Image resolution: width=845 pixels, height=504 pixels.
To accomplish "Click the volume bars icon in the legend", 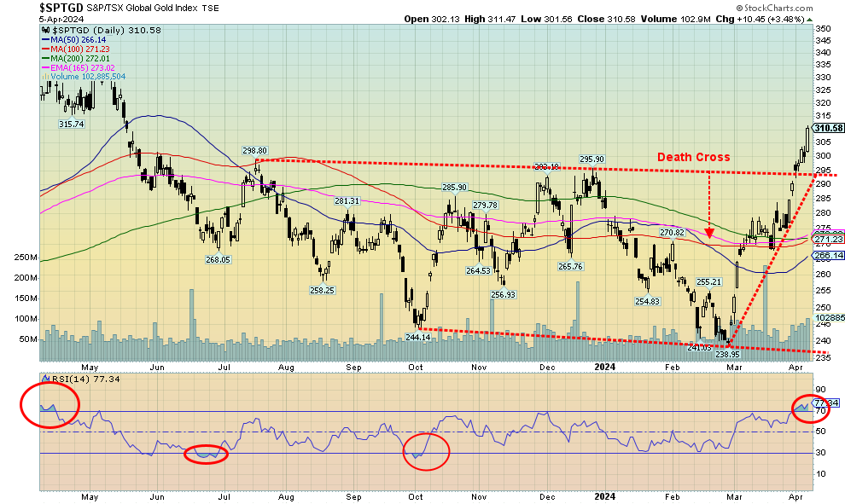I will (x=44, y=76).
